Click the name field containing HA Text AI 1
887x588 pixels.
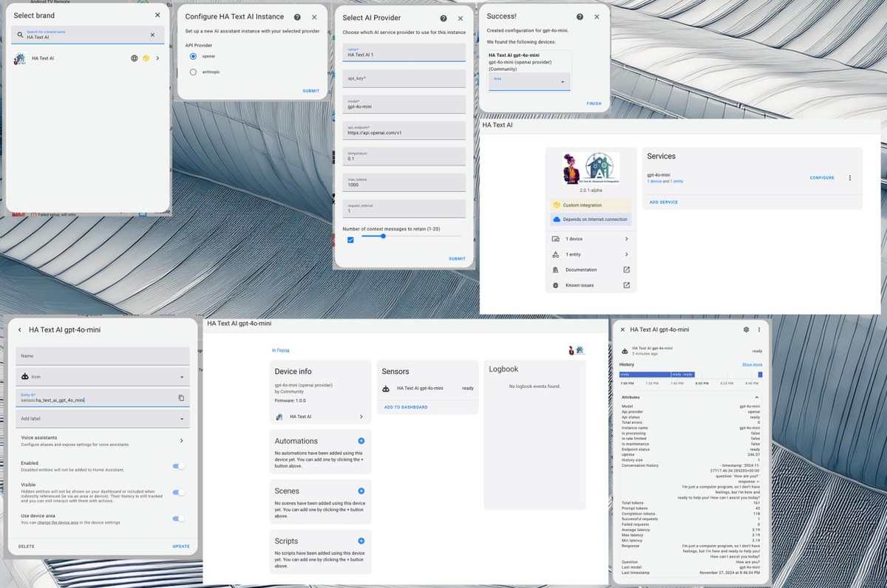coord(404,52)
